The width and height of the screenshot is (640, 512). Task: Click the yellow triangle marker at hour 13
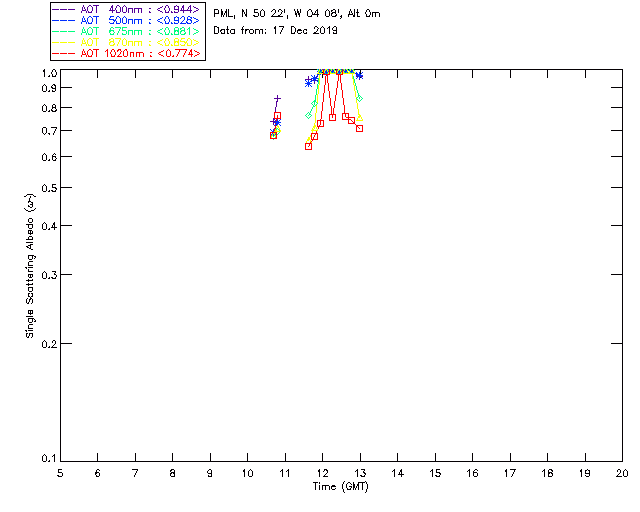pyautogui.click(x=360, y=118)
